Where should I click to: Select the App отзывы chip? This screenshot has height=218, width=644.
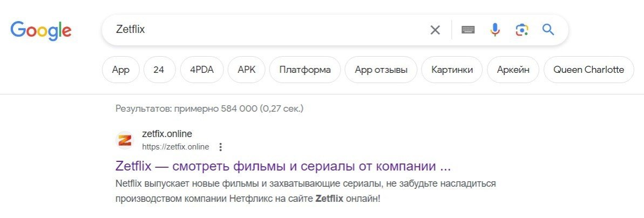(x=381, y=70)
